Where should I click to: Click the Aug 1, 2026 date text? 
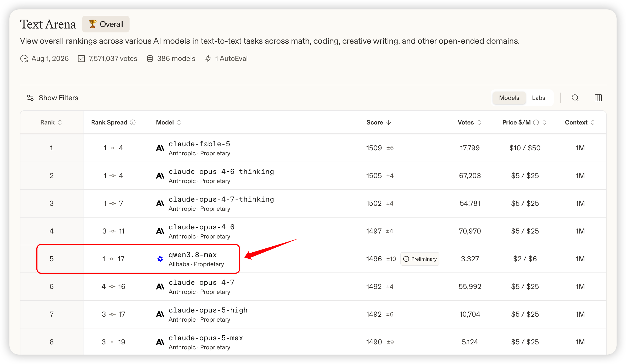tap(50, 59)
